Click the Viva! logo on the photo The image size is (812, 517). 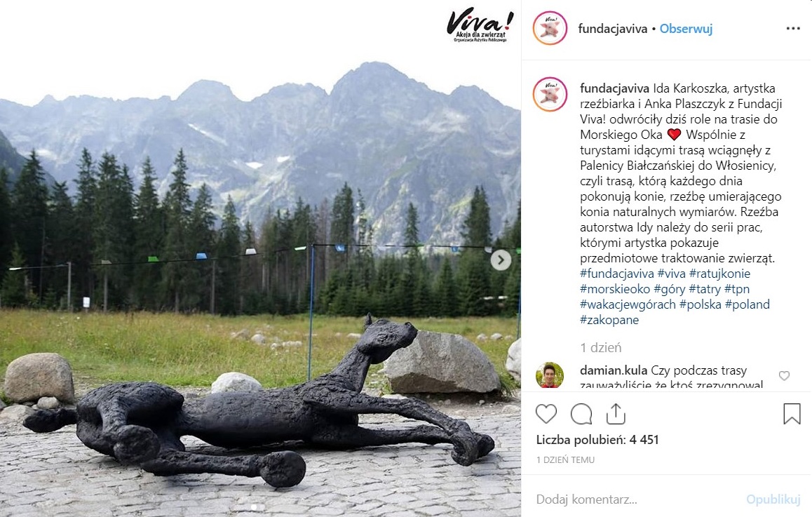[x=480, y=25]
